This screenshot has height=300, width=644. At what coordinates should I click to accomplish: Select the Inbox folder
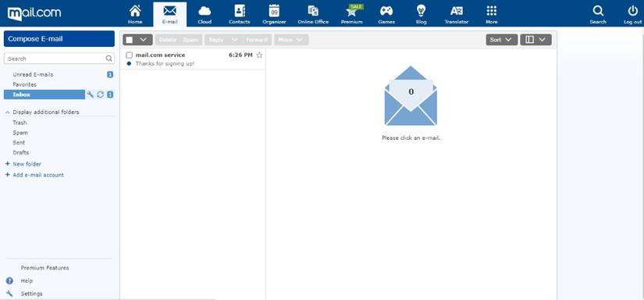click(44, 95)
